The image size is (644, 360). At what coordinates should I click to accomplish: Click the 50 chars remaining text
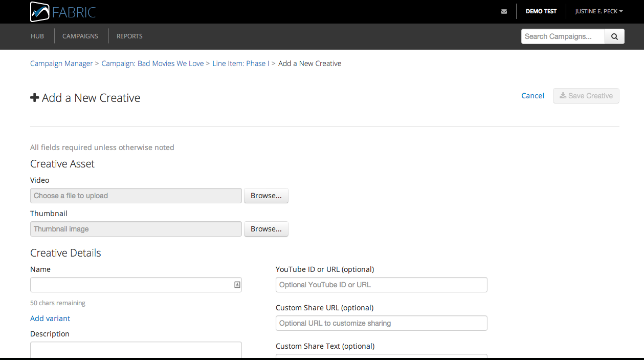(x=58, y=303)
